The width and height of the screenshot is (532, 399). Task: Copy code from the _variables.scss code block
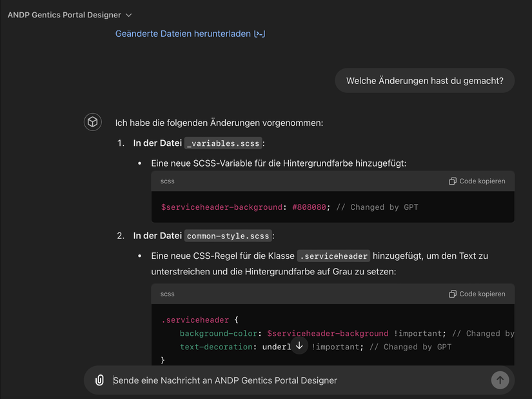pos(477,181)
